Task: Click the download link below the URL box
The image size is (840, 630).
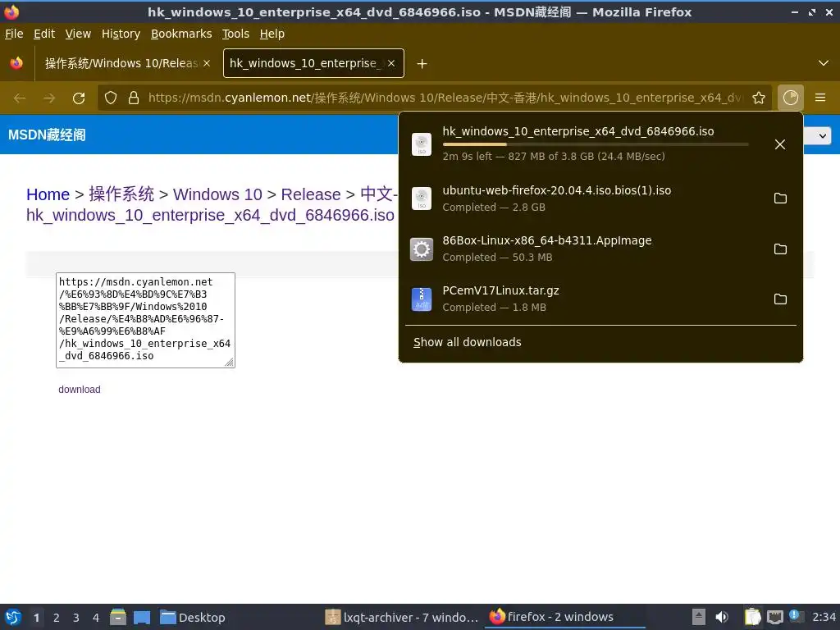Action: point(80,390)
